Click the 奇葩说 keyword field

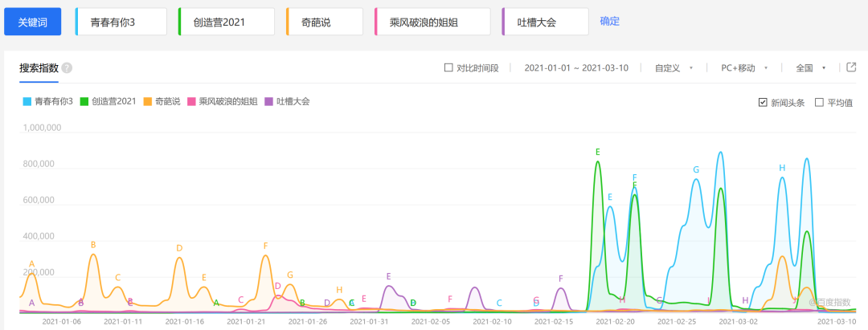point(325,22)
